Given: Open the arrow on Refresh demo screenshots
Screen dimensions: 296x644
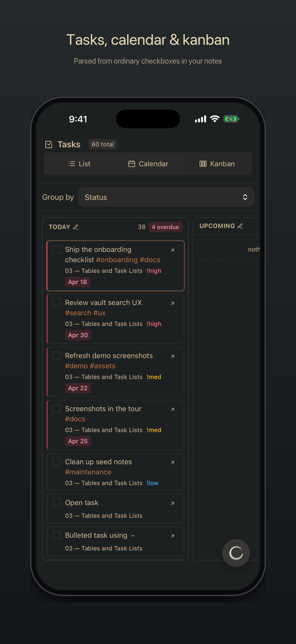Looking at the screenshot, I should [173, 357].
